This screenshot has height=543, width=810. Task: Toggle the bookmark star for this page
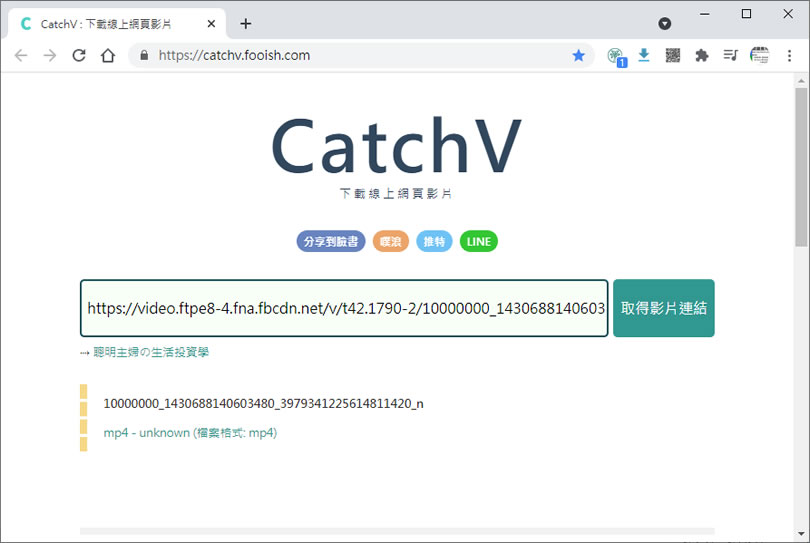(x=579, y=55)
